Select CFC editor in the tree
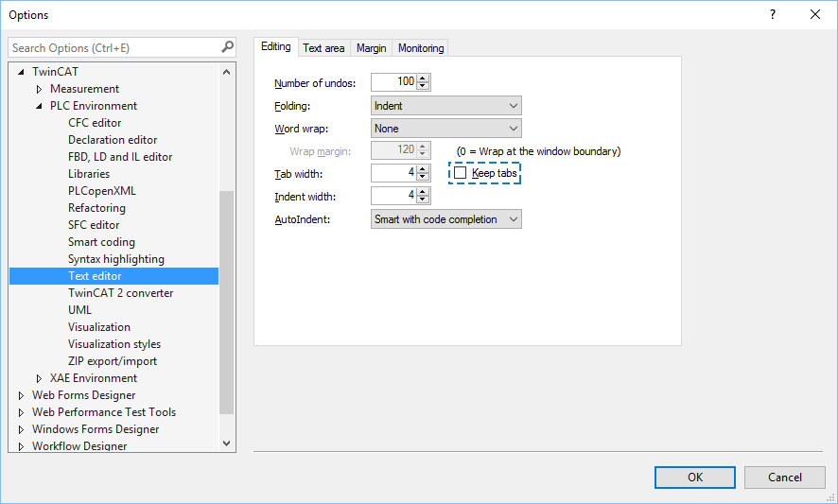Image resolution: width=838 pixels, height=504 pixels. tap(95, 123)
